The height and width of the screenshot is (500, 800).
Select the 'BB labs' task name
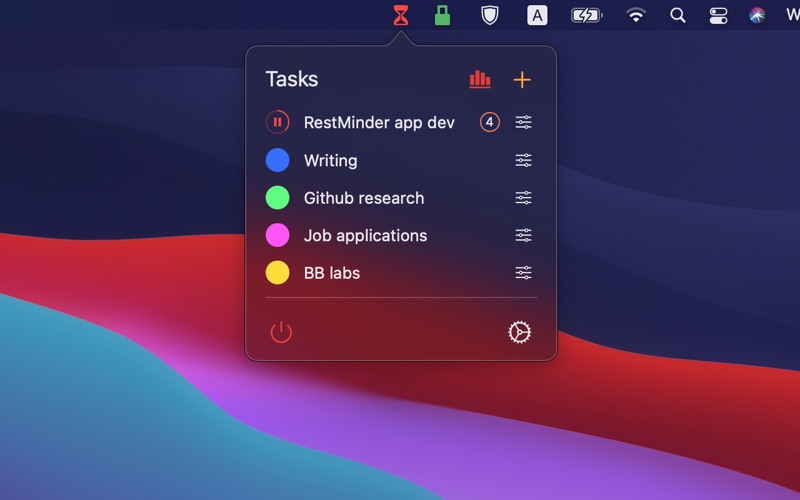point(332,273)
